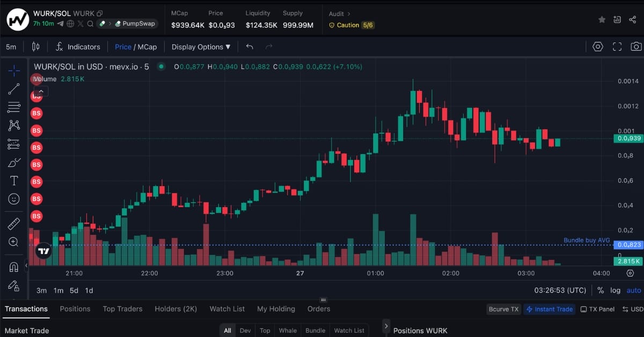Click the 03:26:53 (UTC) timezone selector
Image resolution: width=644 pixels, height=337 pixels.
point(560,290)
